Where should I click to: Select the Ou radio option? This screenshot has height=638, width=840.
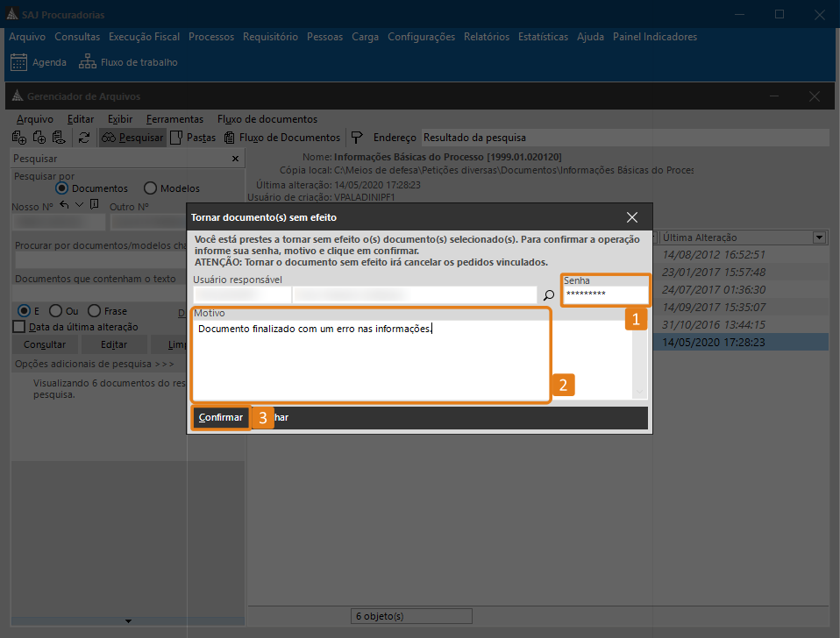(55, 311)
